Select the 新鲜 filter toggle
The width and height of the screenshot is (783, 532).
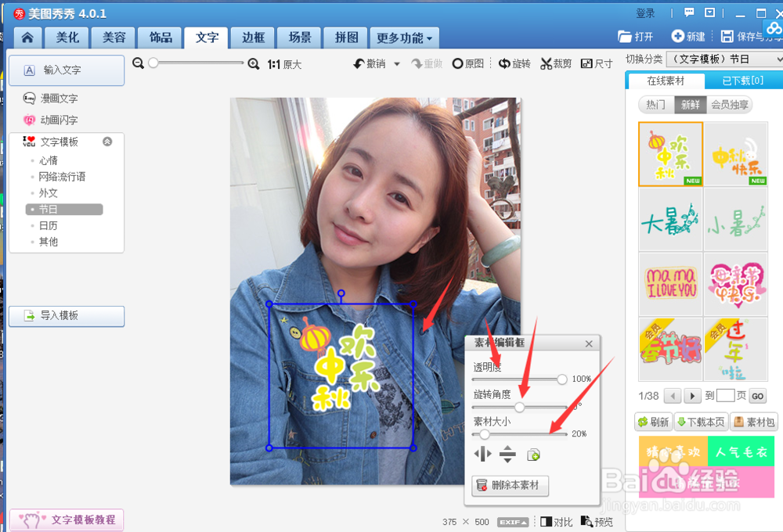(x=690, y=104)
